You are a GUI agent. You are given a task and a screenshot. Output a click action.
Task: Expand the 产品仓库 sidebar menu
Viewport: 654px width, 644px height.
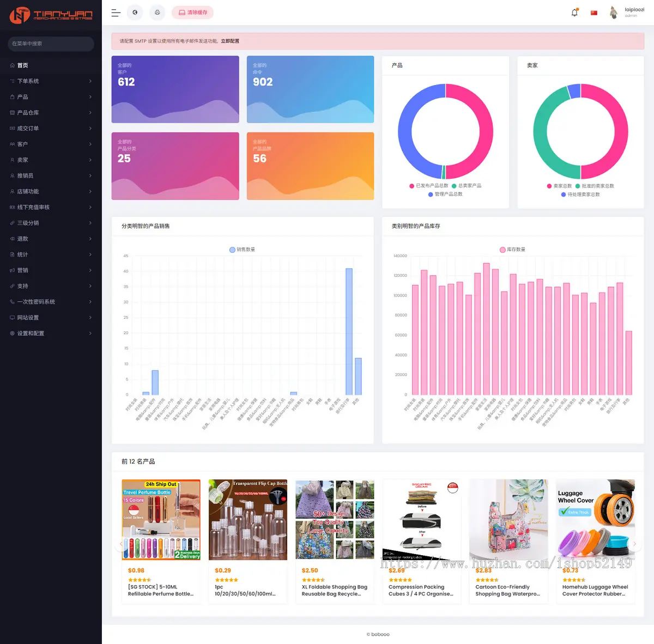click(x=51, y=113)
